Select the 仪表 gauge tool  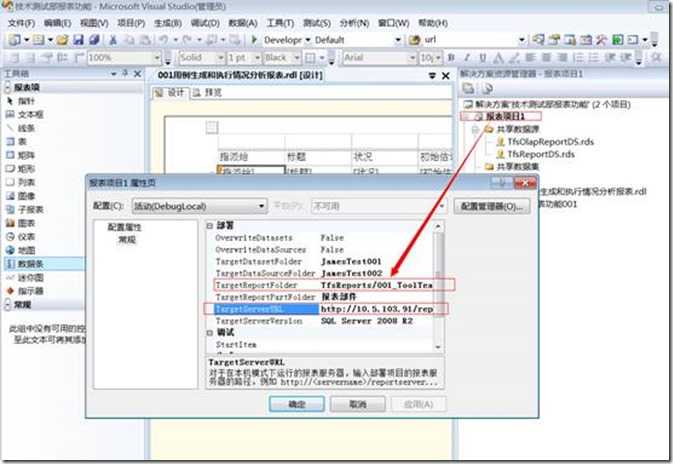pos(26,237)
